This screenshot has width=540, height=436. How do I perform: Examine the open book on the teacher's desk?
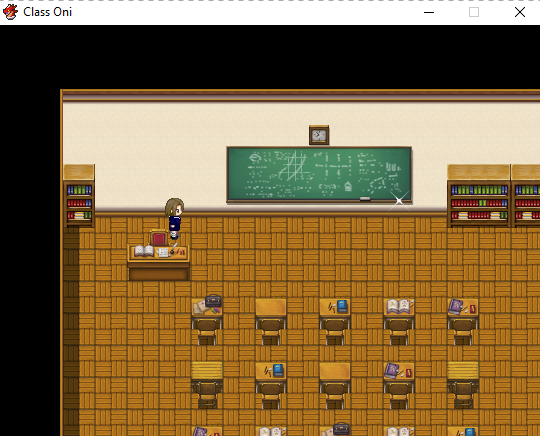pyautogui.click(x=144, y=251)
